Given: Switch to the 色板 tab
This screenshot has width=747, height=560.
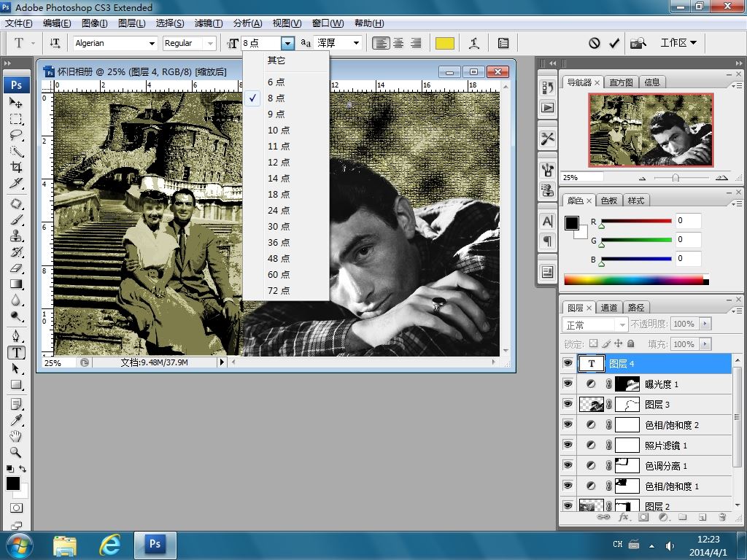Looking at the screenshot, I should click(x=609, y=201).
